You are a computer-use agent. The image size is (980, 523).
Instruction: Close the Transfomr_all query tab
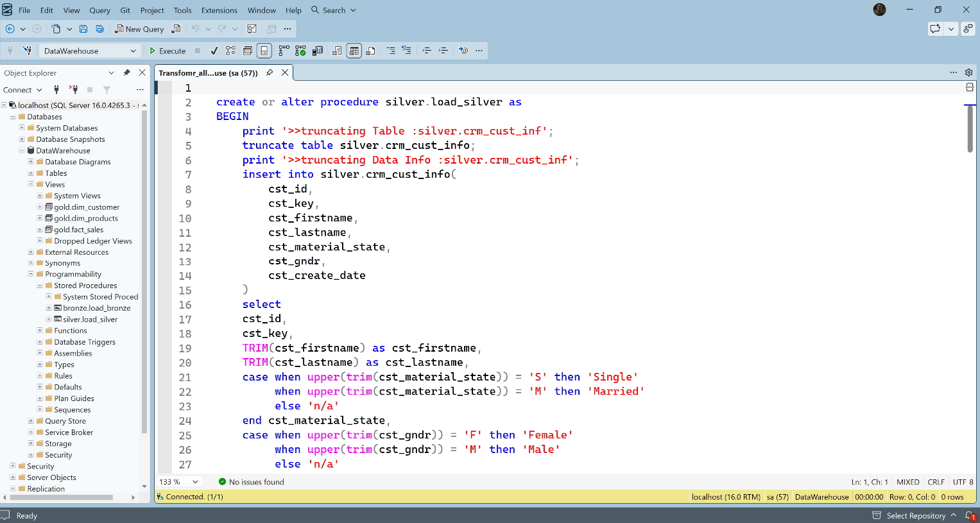(x=285, y=73)
